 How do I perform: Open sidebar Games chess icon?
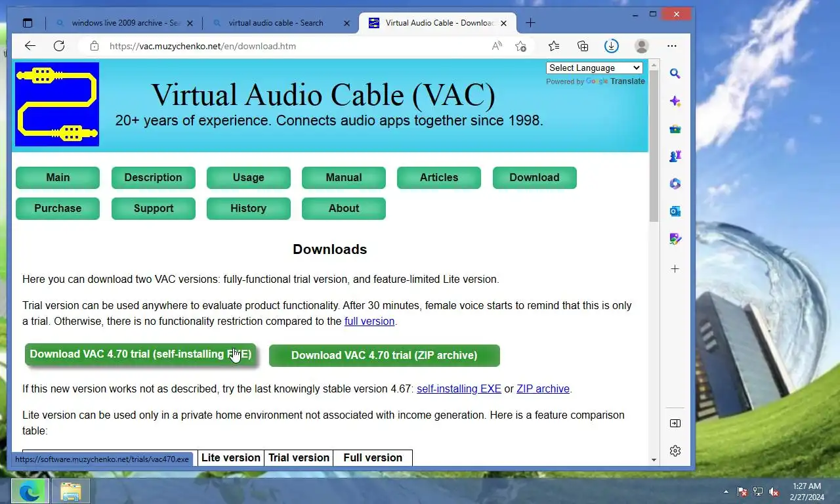[x=675, y=156]
